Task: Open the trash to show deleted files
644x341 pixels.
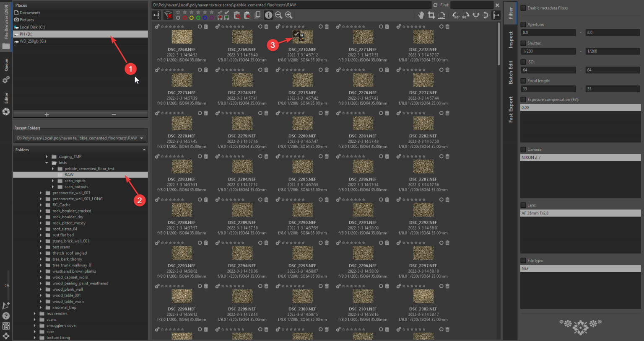Action: pos(237,15)
